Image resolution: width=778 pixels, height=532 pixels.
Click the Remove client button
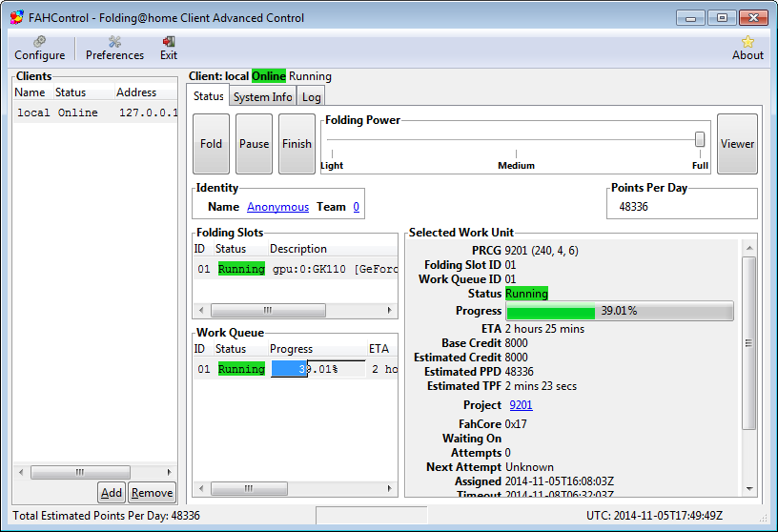pyautogui.click(x=152, y=493)
